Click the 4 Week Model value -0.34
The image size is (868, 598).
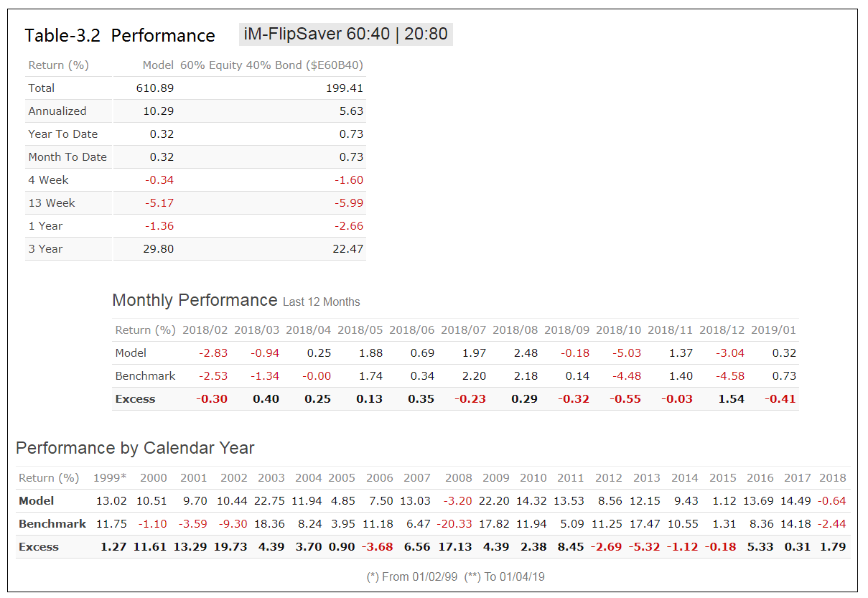tap(159, 180)
